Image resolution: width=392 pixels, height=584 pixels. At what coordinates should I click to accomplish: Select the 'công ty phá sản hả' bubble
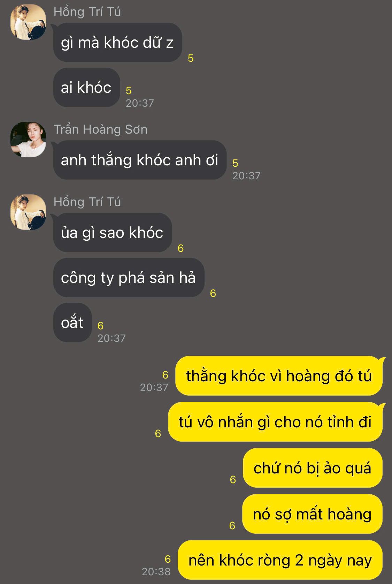[129, 278]
